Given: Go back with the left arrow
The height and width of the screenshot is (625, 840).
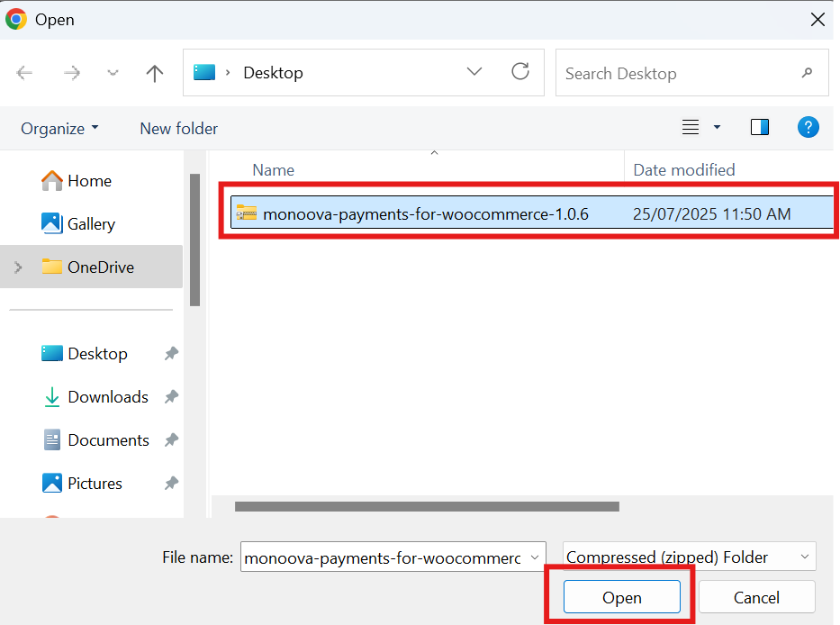Looking at the screenshot, I should pos(24,72).
